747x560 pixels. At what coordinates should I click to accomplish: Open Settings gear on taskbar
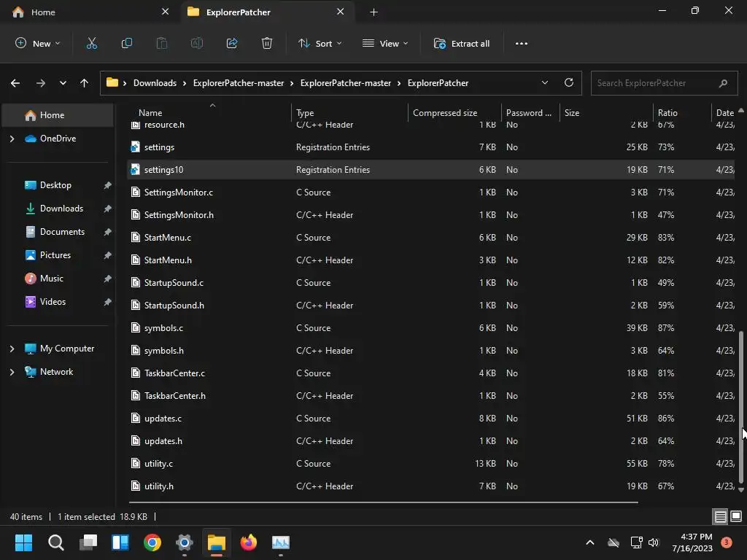pos(185,542)
